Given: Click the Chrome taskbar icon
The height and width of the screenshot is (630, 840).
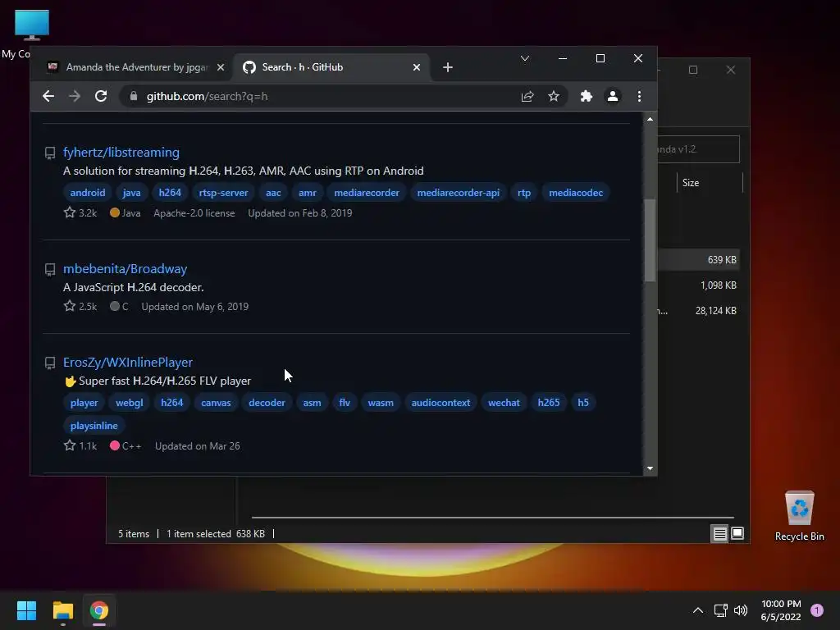Looking at the screenshot, I should pos(98,610).
